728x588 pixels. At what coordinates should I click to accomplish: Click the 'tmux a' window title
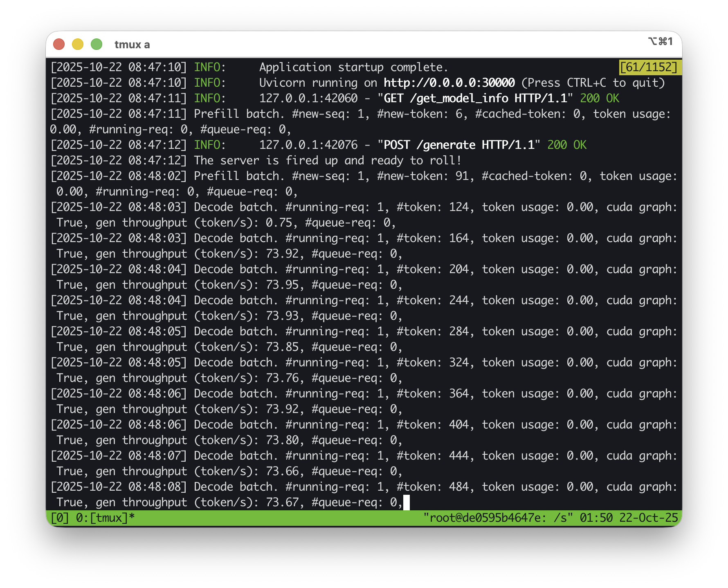132,45
